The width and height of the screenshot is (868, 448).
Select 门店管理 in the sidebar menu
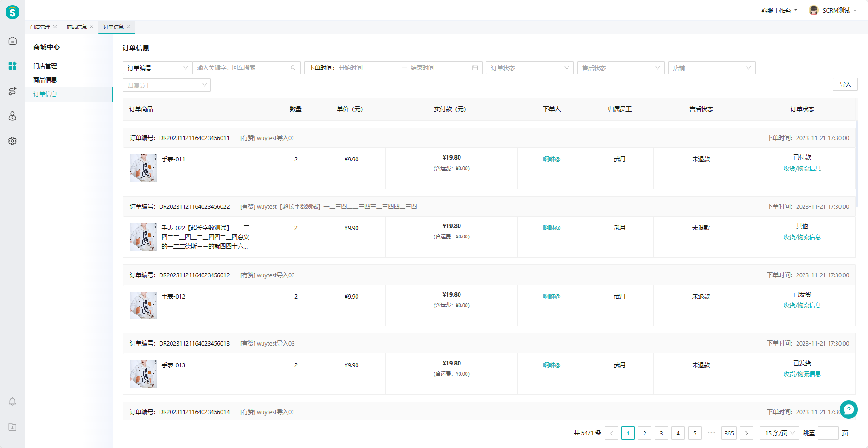point(45,66)
